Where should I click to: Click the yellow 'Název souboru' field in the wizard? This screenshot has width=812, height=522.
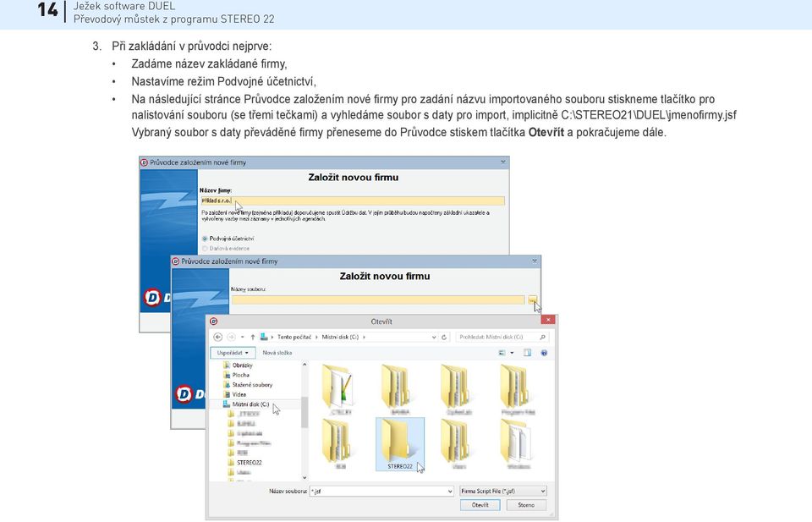(x=378, y=299)
